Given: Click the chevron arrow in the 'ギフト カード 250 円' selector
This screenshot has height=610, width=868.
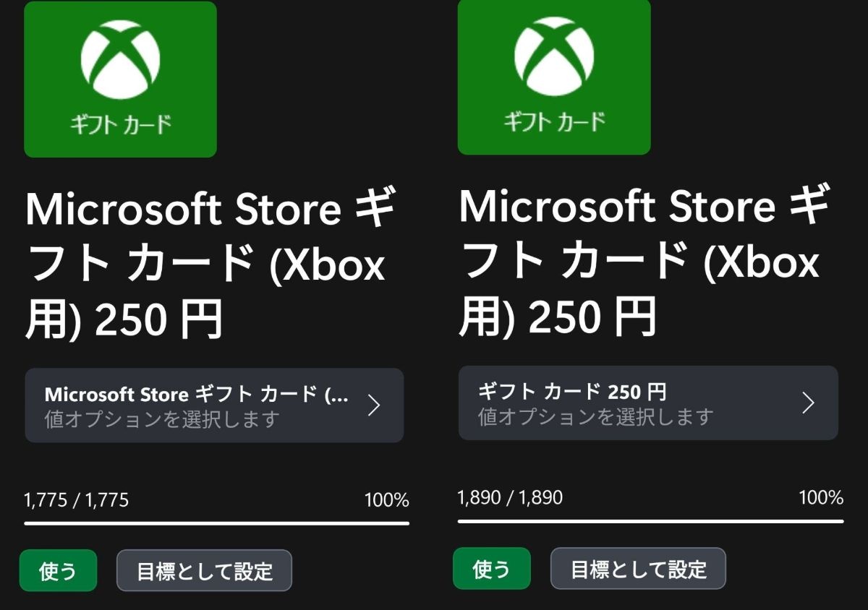Looking at the screenshot, I should (x=808, y=403).
